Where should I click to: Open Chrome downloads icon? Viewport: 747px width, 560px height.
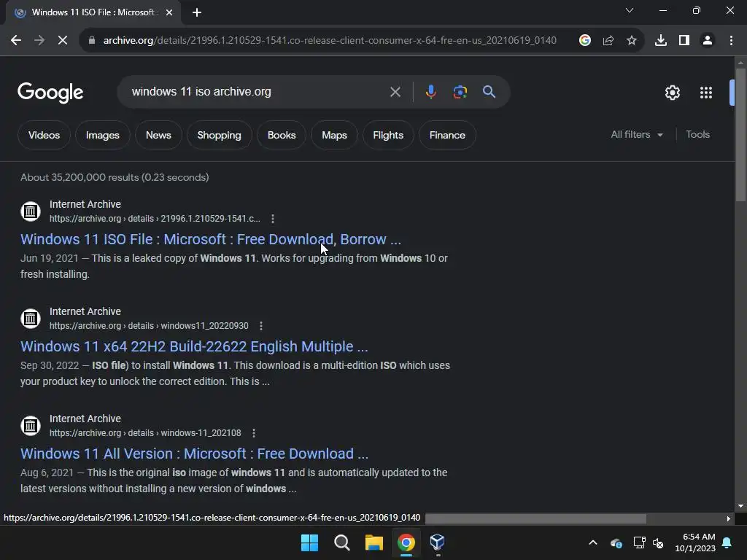(x=661, y=41)
